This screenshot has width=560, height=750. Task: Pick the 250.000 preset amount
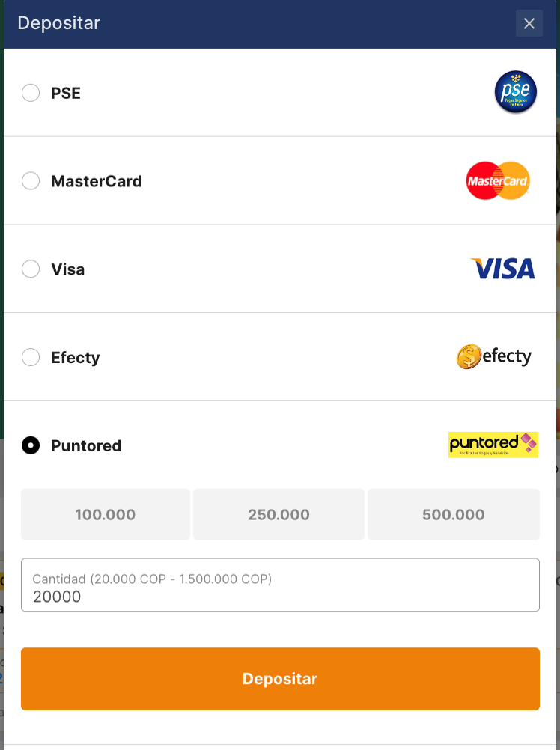(x=279, y=514)
